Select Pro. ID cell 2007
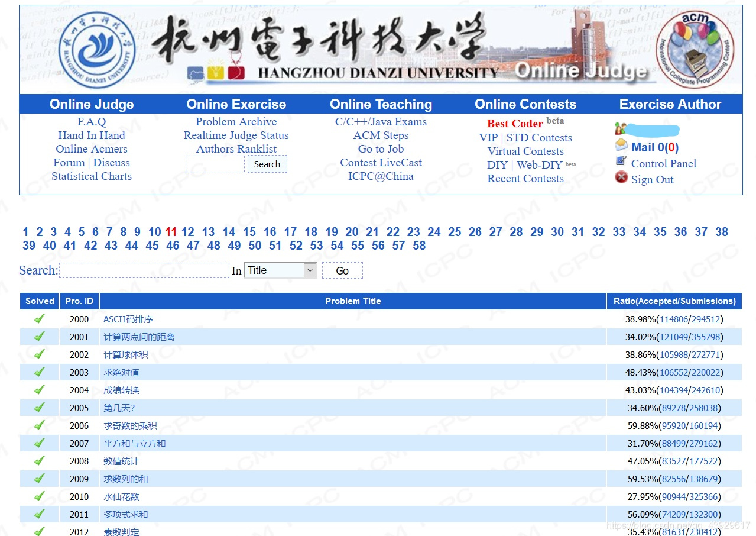Image resolution: width=756 pixels, height=536 pixels. click(x=79, y=444)
